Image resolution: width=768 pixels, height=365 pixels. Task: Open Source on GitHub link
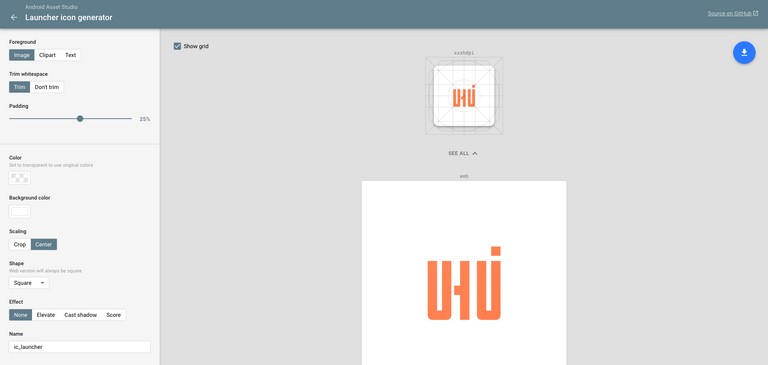pyautogui.click(x=733, y=14)
